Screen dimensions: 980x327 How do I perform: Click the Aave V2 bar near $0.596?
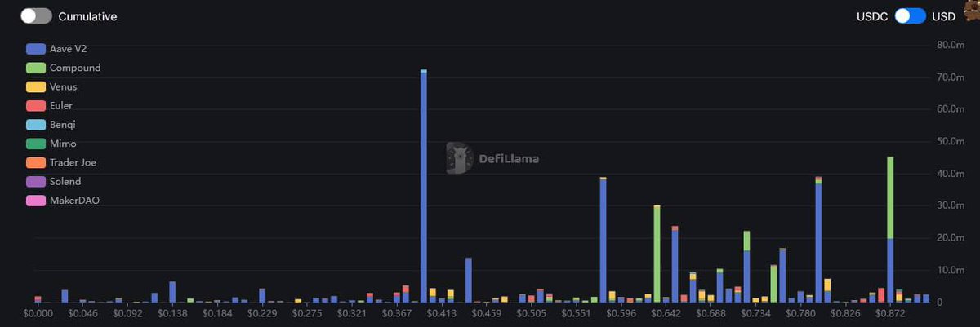click(x=603, y=241)
